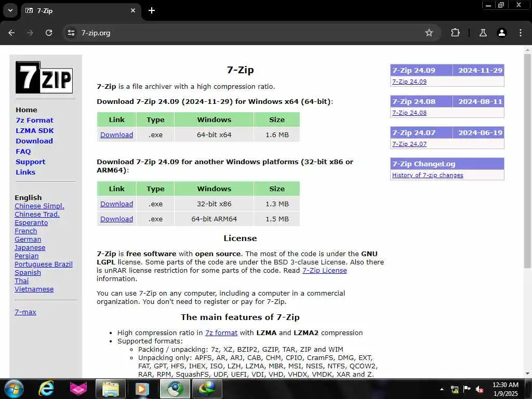This screenshot has height=399, width=532.
Task: Open the Extensions puzzle icon
Action: point(455,33)
